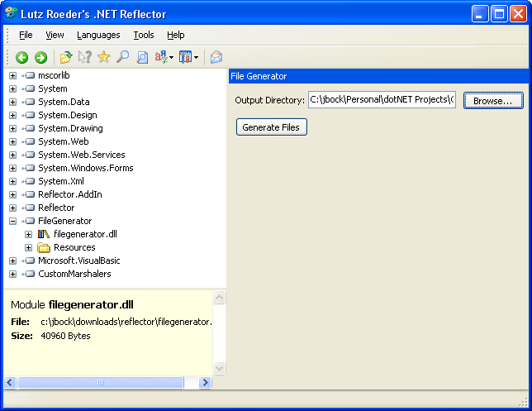Click the Generate Files button
This screenshot has height=411, width=532.
[272, 127]
